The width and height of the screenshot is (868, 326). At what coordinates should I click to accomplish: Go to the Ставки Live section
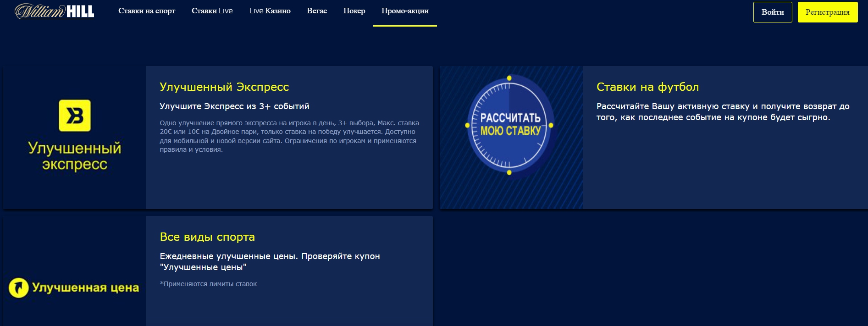coord(212,11)
